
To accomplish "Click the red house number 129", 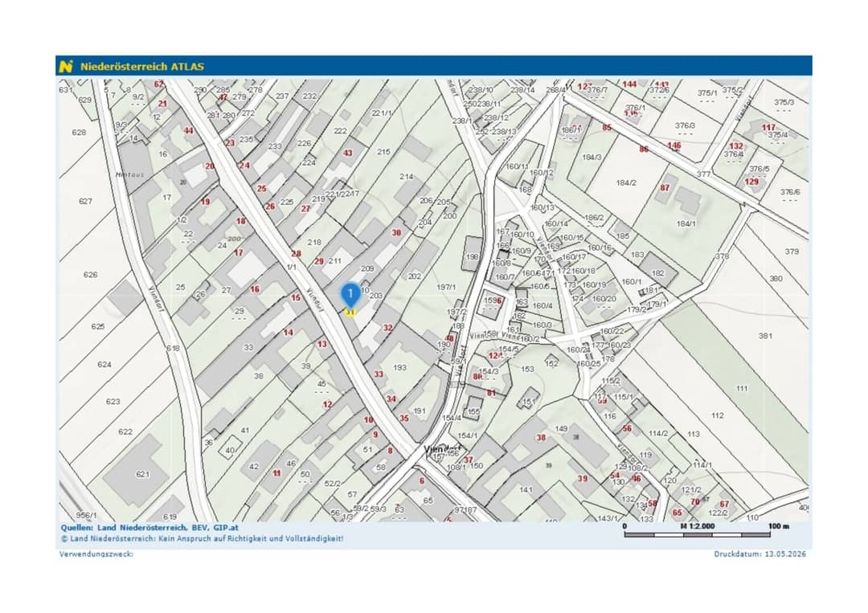I will [x=751, y=182].
